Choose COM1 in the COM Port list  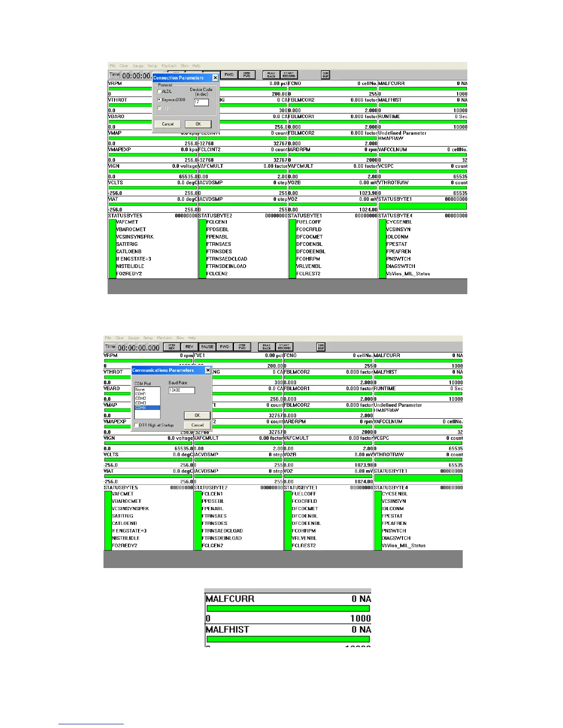coord(147,394)
